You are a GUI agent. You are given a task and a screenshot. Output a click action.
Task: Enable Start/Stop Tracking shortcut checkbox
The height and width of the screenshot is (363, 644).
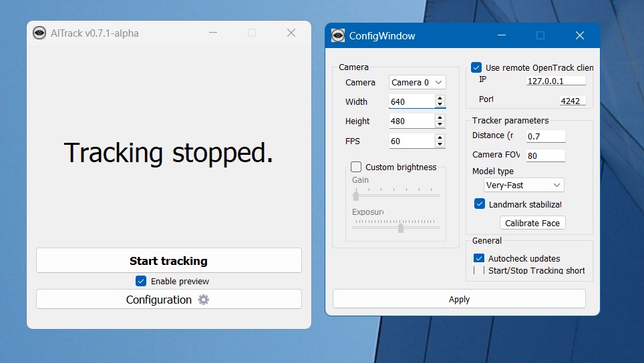pos(479,270)
